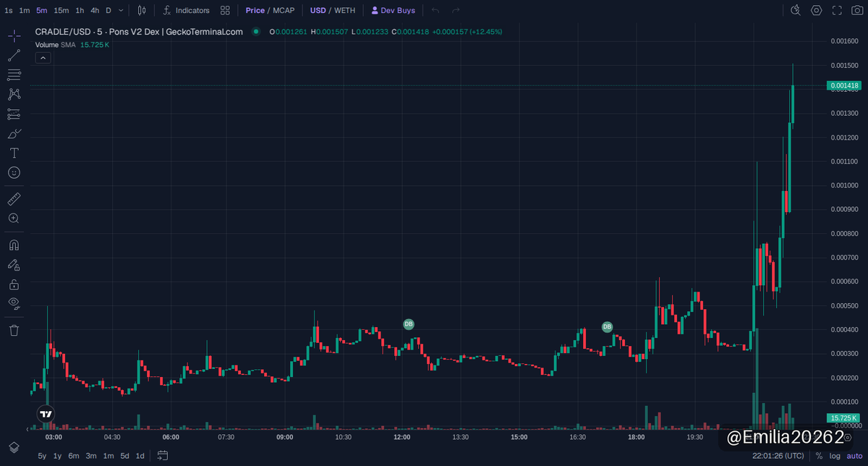The height and width of the screenshot is (466, 868).
Task: Hide all drawings with eye icon
Action: point(14,303)
